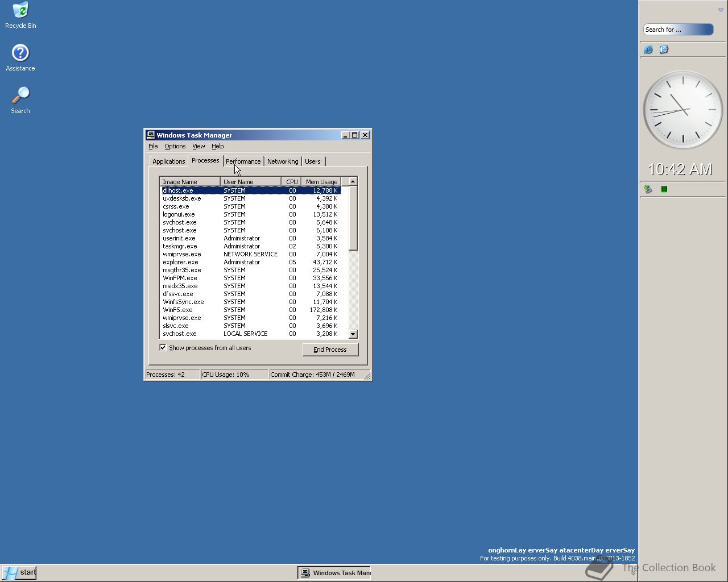
Task: Click Windows Task Manager taskbar button
Action: 334,573
